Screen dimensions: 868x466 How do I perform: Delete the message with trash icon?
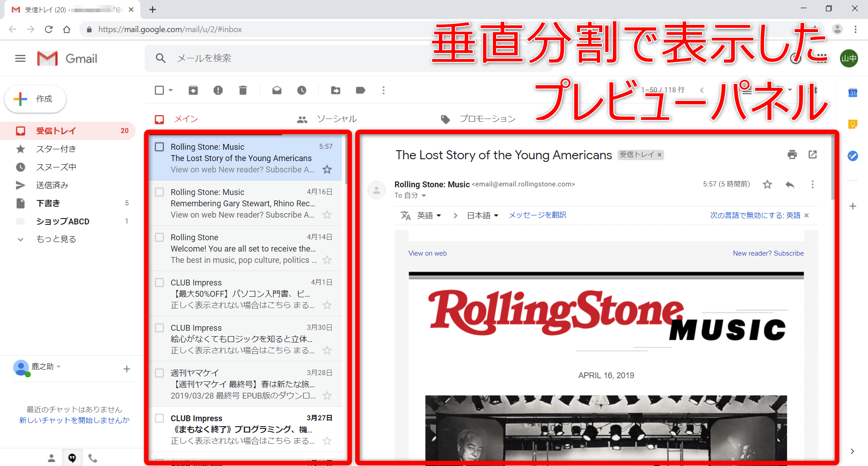pyautogui.click(x=243, y=90)
